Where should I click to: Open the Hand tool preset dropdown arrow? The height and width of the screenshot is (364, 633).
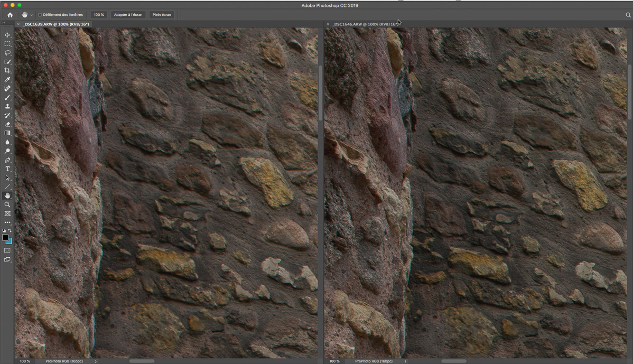(x=31, y=15)
